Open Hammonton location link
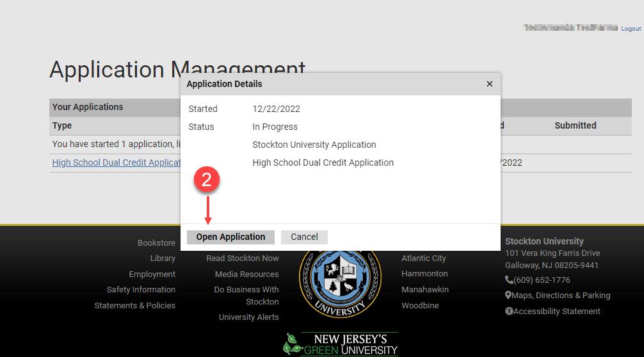This screenshot has width=644, height=357. [x=424, y=274]
